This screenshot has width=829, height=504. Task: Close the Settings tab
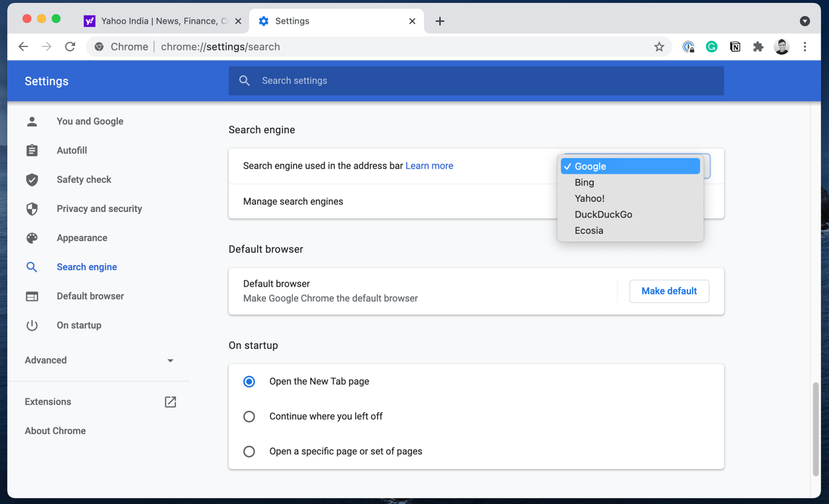(412, 21)
